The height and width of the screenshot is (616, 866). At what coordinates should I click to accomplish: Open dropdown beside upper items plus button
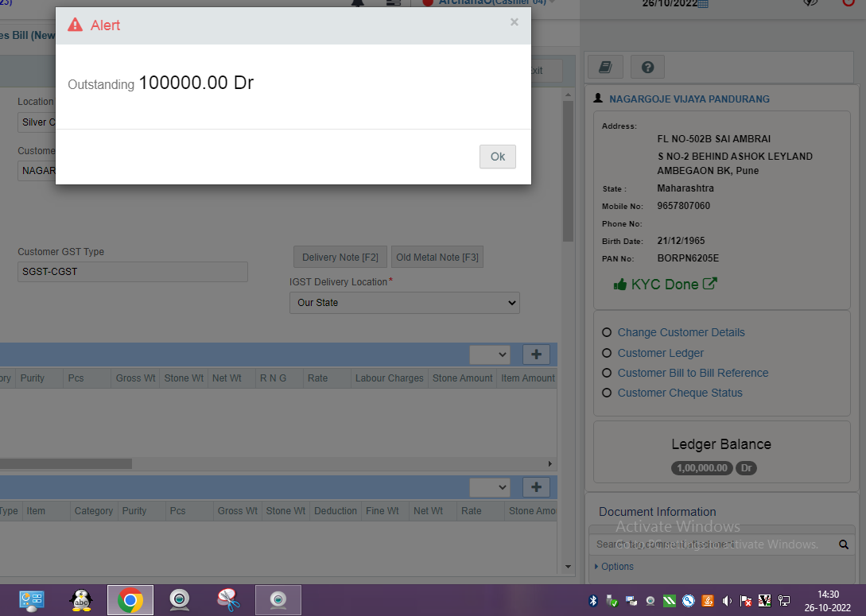[489, 354]
